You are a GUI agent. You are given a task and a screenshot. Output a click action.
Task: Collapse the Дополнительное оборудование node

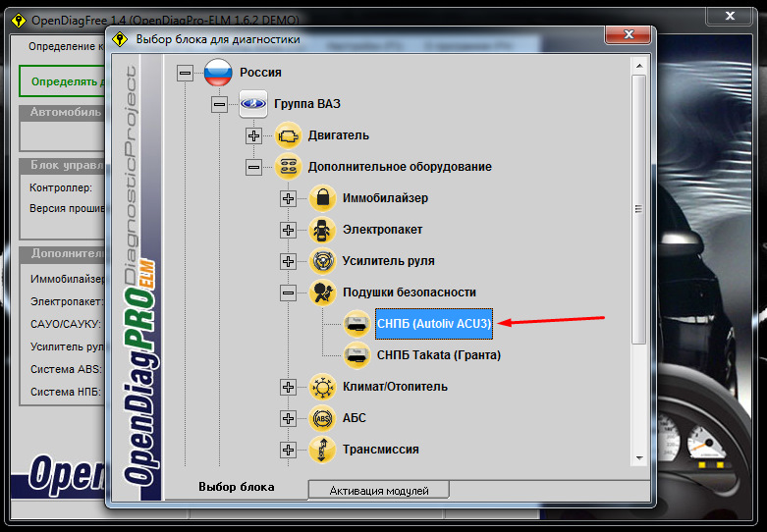click(253, 167)
